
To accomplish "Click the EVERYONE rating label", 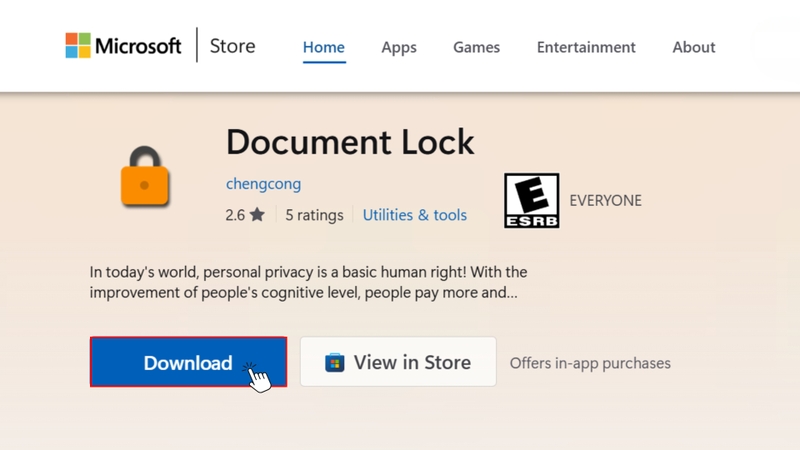I will coord(605,200).
